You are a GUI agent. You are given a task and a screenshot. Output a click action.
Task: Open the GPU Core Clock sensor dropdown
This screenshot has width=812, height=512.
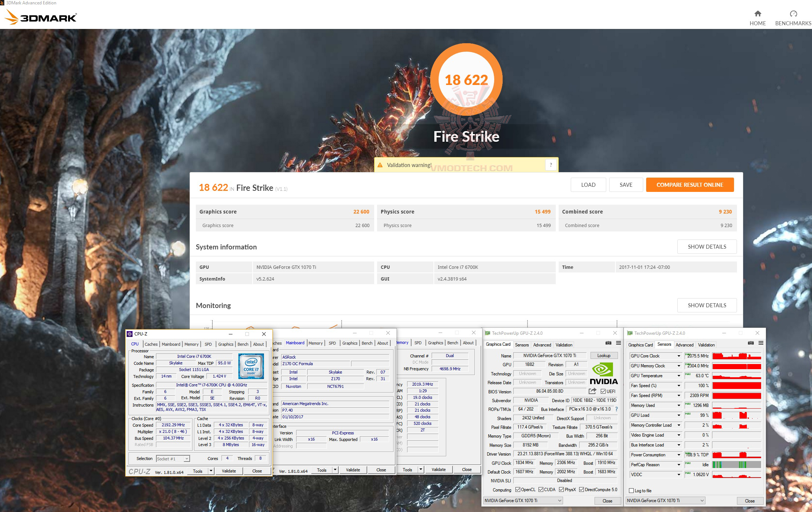point(678,356)
